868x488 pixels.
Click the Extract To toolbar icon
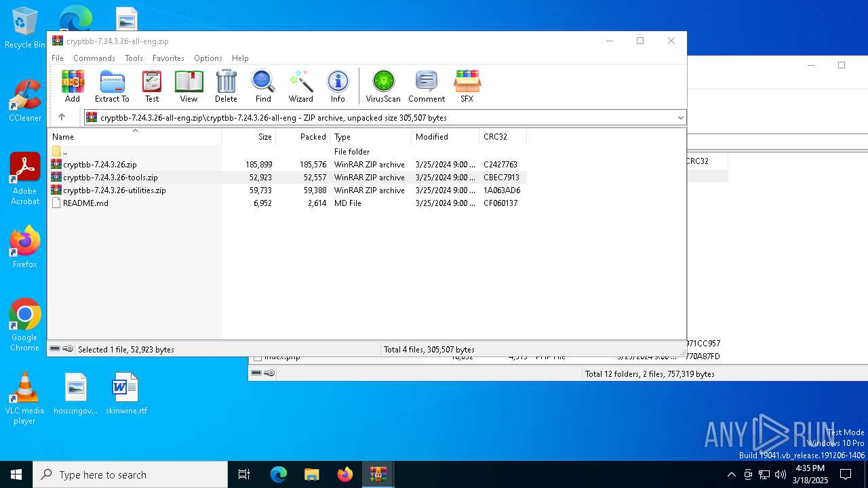pos(112,86)
